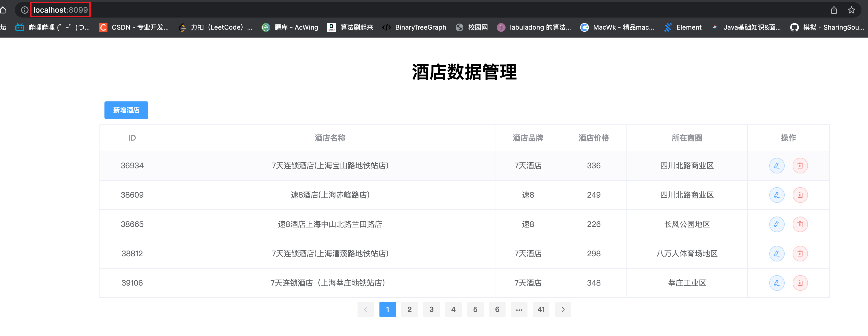The width and height of the screenshot is (868, 336).
Task: Edit hotel 38812 entry
Action: click(777, 254)
